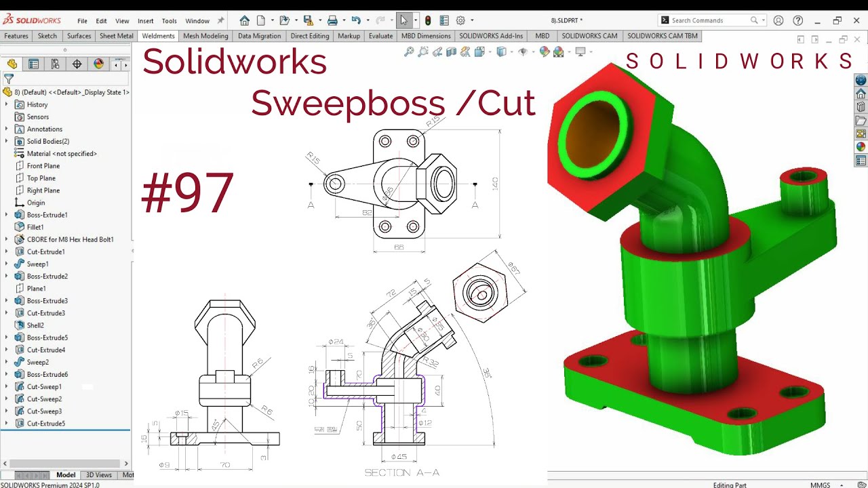Toggle the menu bar pin icon
The height and width of the screenshot is (488, 868).
pos(220,20)
